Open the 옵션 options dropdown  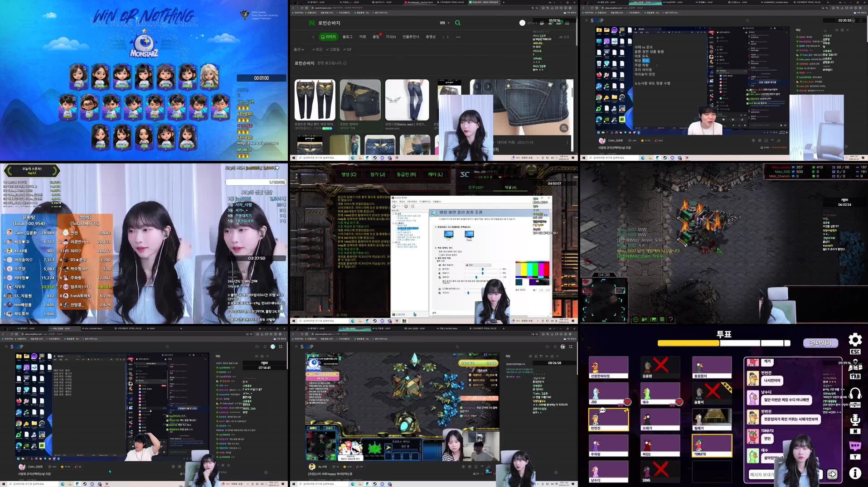tap(299, 50)
